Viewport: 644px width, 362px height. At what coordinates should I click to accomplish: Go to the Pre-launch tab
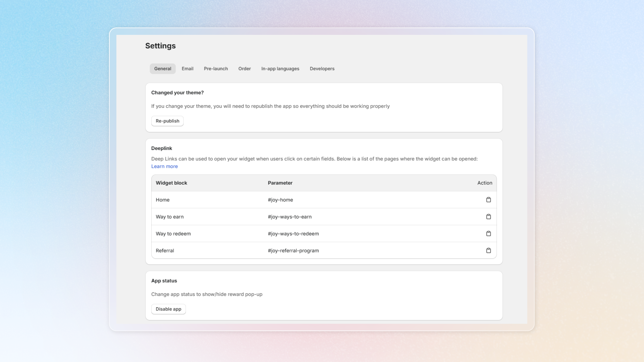pyautogui.click(x=216, y=69)
